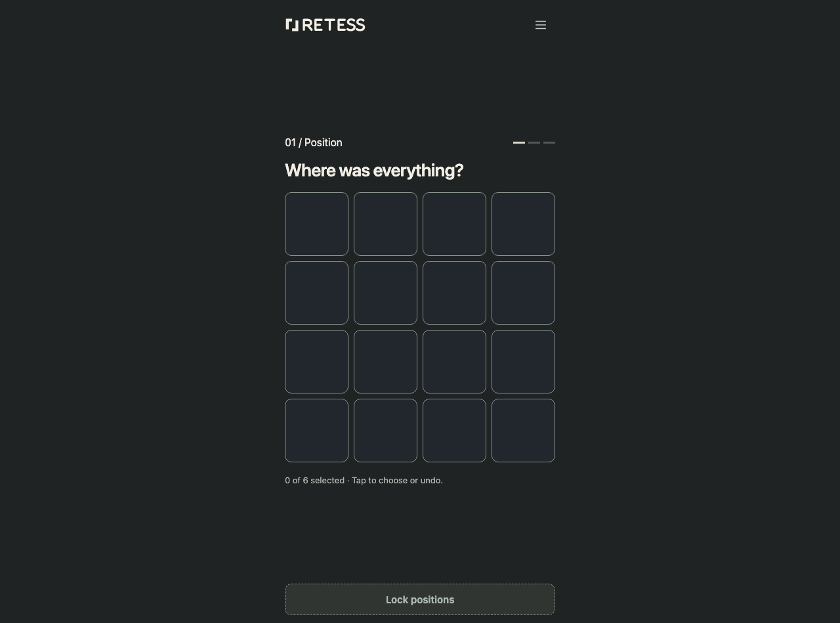Viewport: 840px width, 623px height.
Task: Select the last cell in the third row
Action: click(523, 361)
